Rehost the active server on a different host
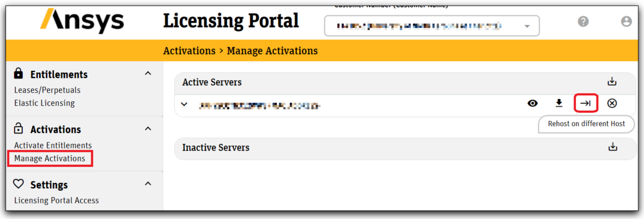Image resolution: width=644 pixels, height=219 pixels. tap(586, 103)
